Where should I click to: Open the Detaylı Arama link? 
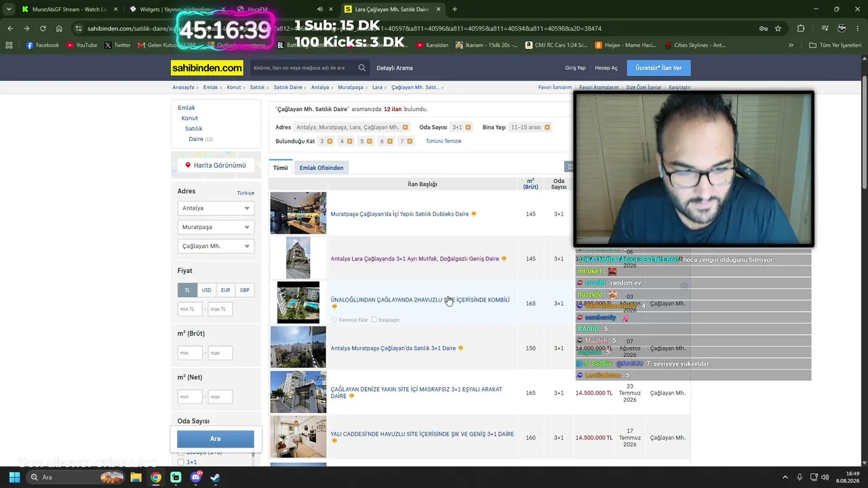tap(395, 68)
